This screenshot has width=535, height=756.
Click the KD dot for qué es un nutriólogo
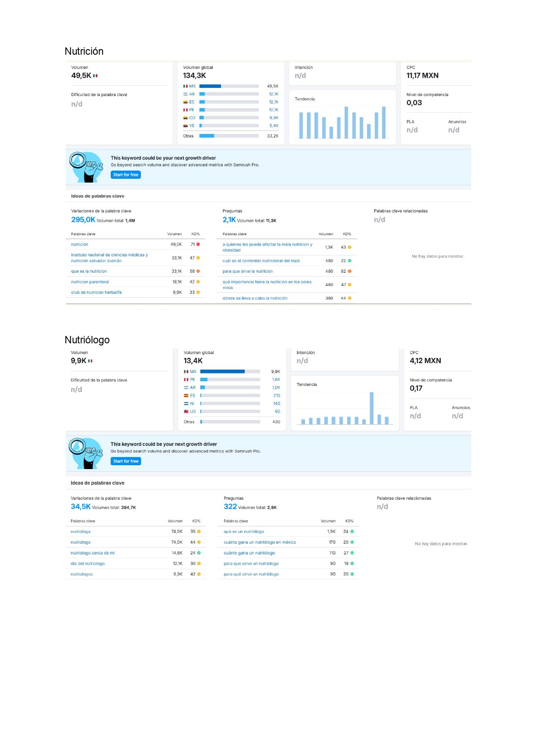[352, 532]
